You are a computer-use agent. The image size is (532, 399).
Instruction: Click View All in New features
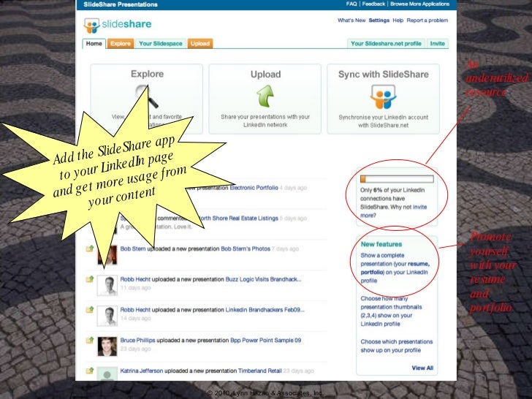(x=422, y=368)
